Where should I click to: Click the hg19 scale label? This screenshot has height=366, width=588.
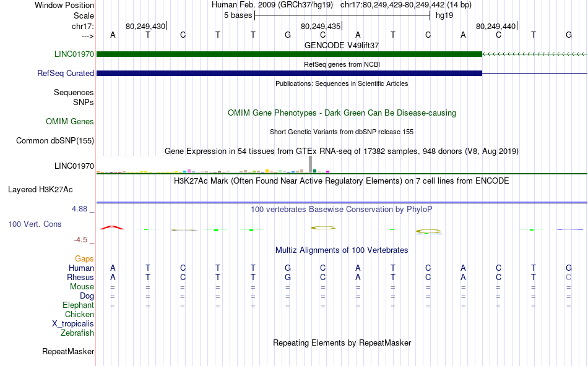pyautogui.click(x=444, y=15)
